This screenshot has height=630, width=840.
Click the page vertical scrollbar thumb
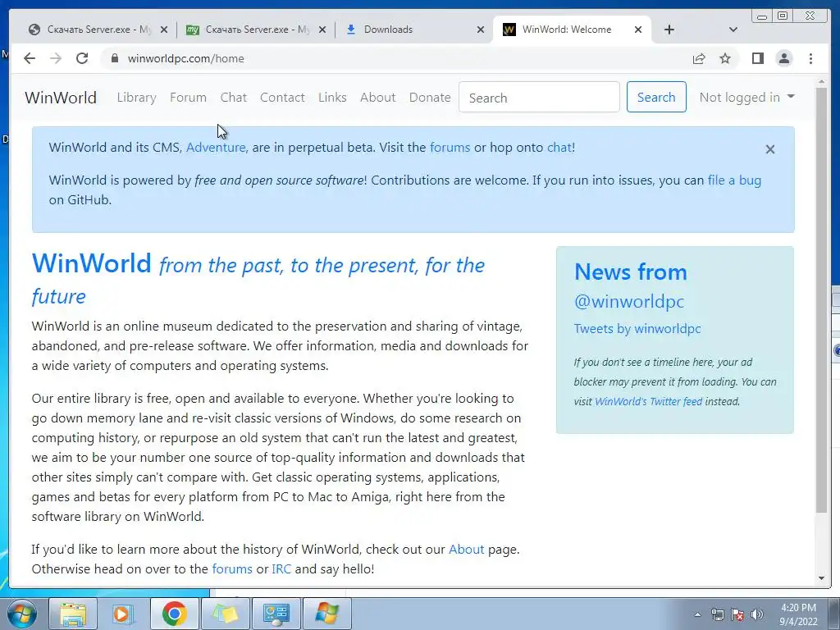coord(821,300)
